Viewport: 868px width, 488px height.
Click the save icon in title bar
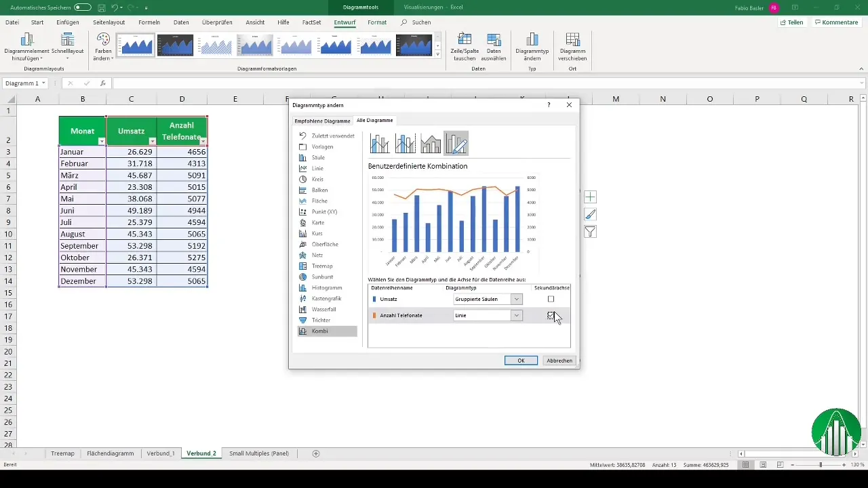pyautogui.click(x=101, y=7)
